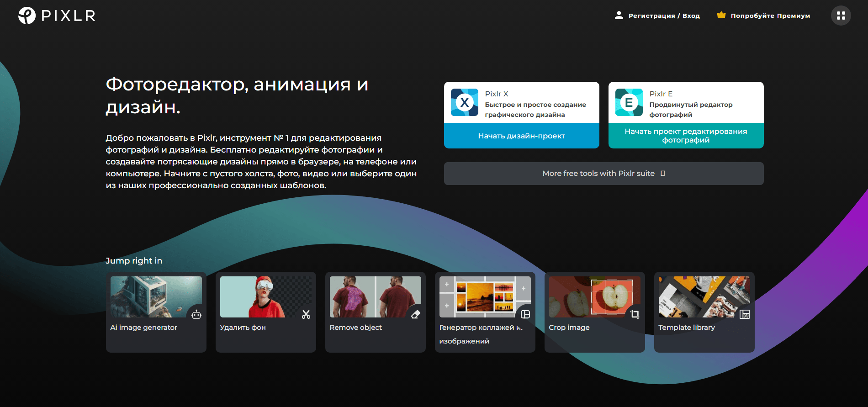Open the Crop image apple thumbnail

point(595,297)
